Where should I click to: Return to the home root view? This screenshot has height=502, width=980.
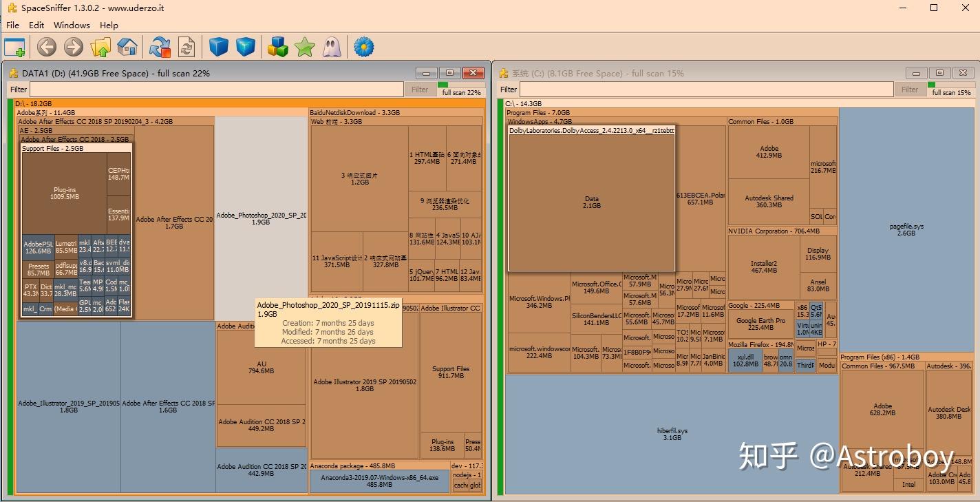click(x=127, y=47)
